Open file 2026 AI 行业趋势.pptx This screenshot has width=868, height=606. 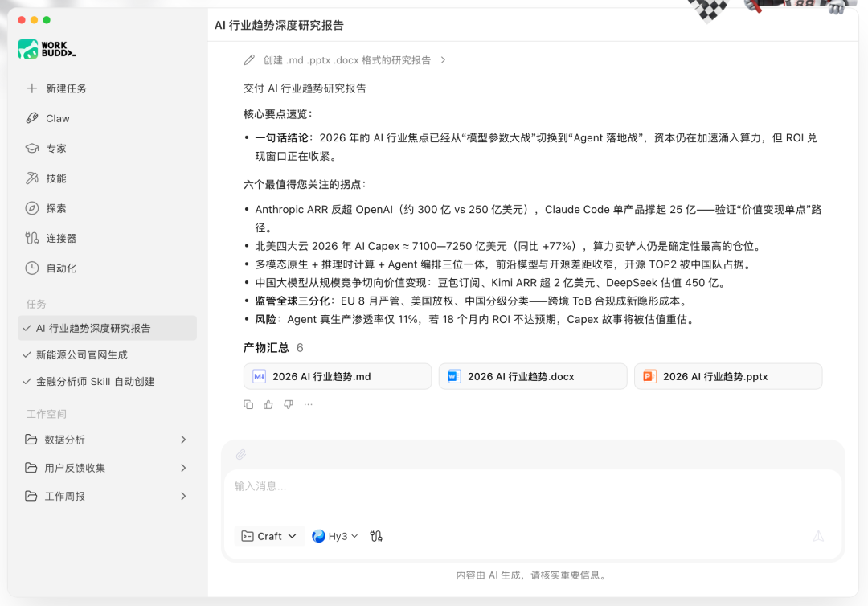(728, 376)
